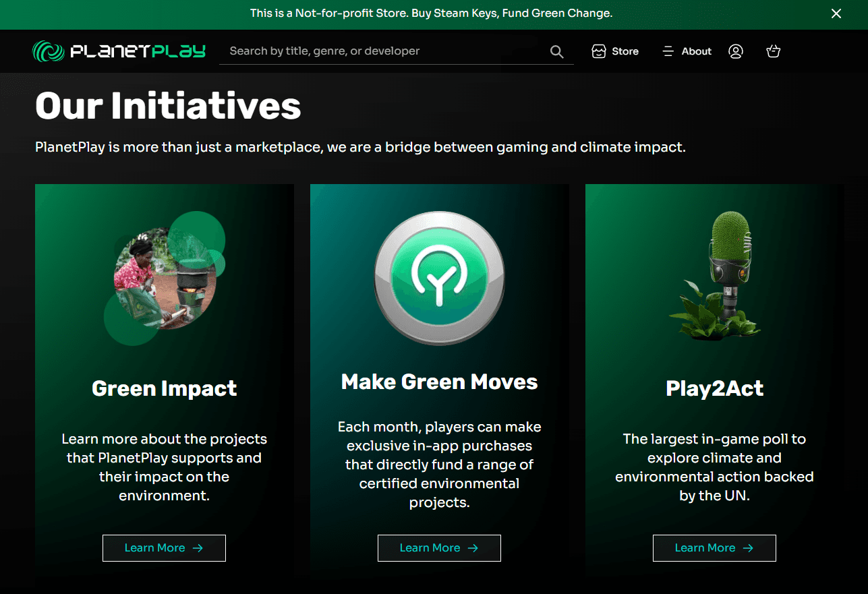The image size is (868, 594).
Task: Click the banner text about Steam Keys
Action: tap(431, 13)
